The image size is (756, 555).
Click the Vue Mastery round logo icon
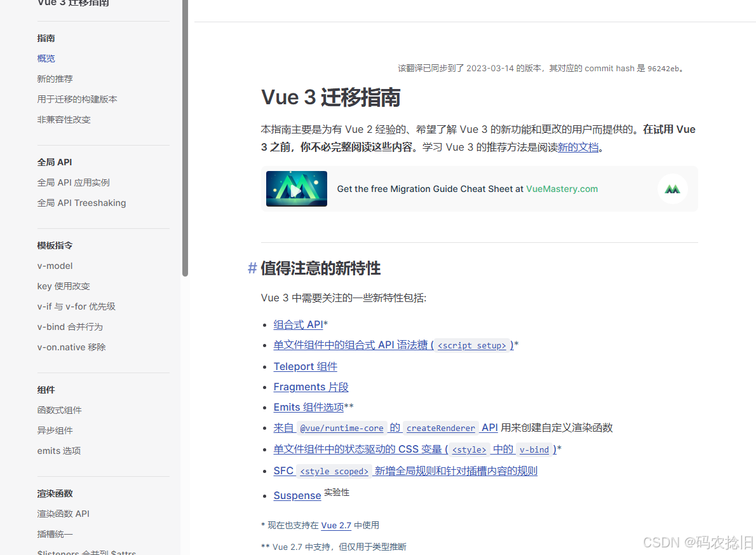click(x=672, y=189)
